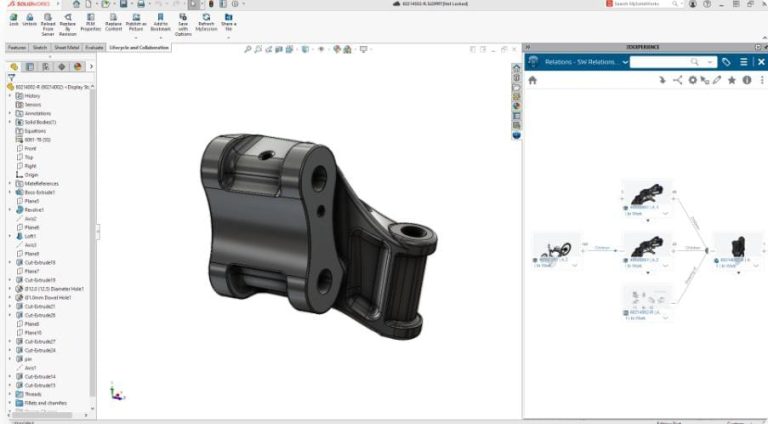Expand the Solid Bodies(1) tree node

tap(10, 122)
